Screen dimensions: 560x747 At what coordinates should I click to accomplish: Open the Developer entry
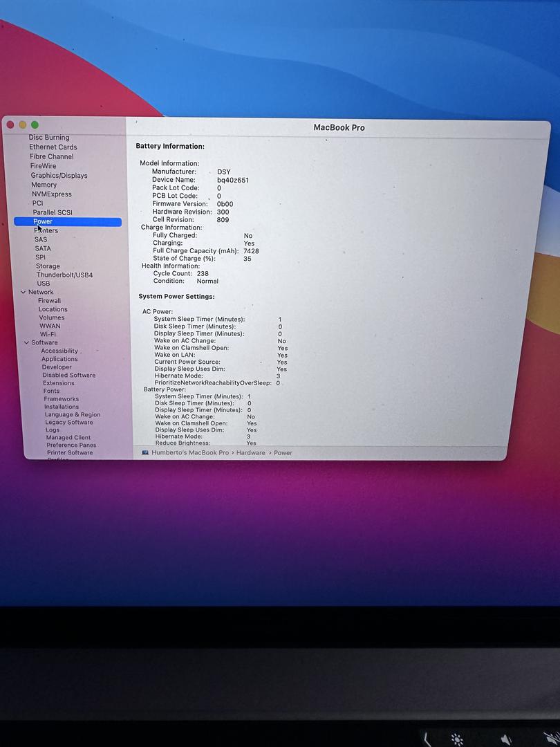click(57, 367)
